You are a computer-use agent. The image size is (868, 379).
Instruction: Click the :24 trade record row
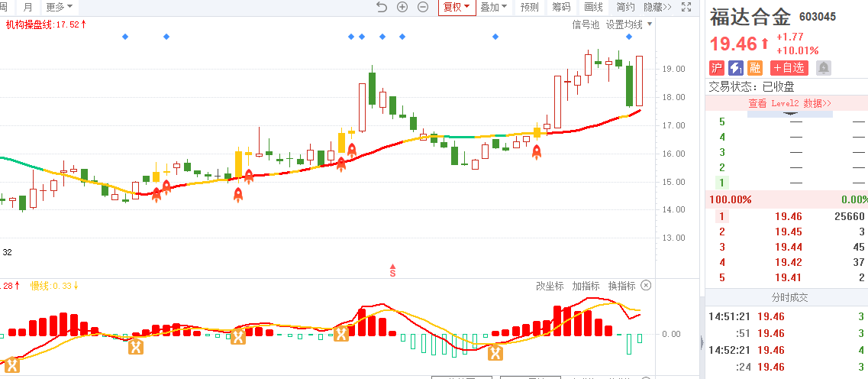coord(786,367)
